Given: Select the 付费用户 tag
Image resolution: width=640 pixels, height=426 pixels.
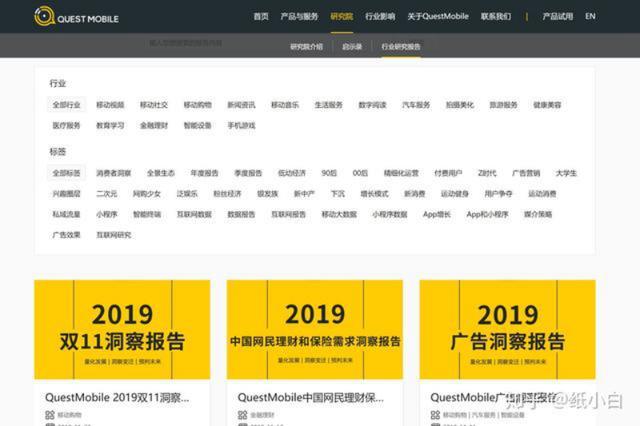Looking at the screenshot, I should point(448,173).
